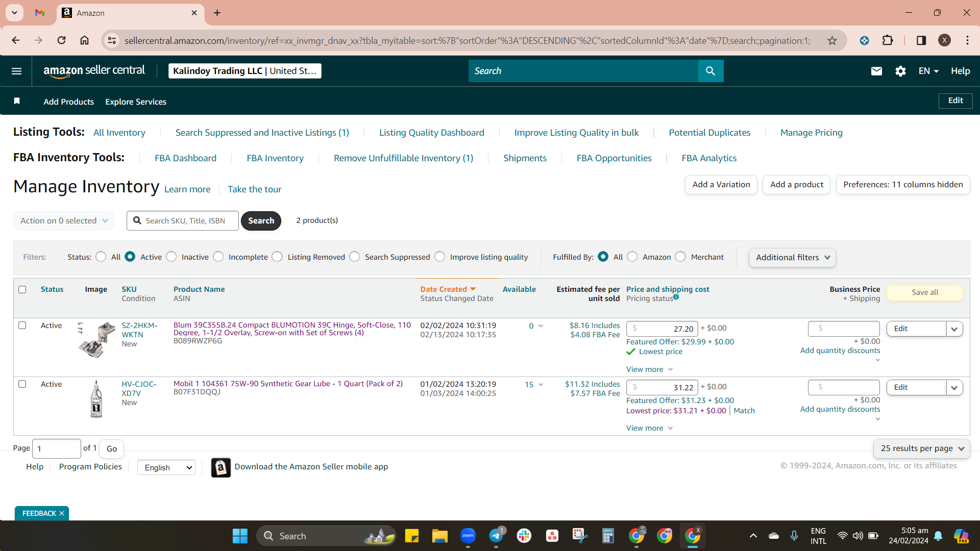Open the All Inventory listing tool
The image size is (980, 551).
[x=119, y=133]
